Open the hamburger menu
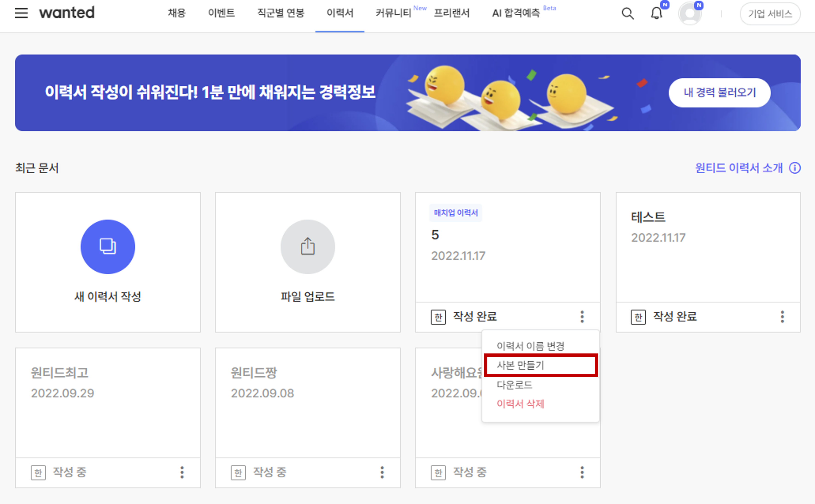This screenshot has width=815, height=504. 21,13
